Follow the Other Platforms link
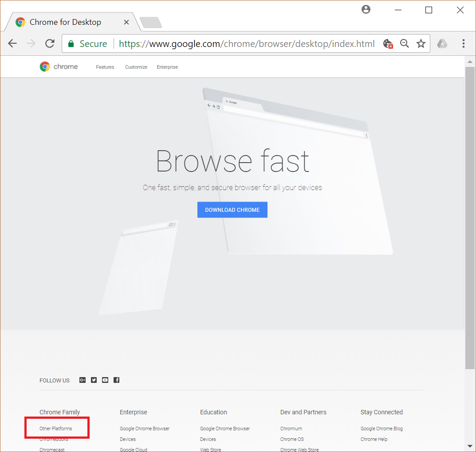This screenshot has height=452, width=476. [x=55, y=429]
